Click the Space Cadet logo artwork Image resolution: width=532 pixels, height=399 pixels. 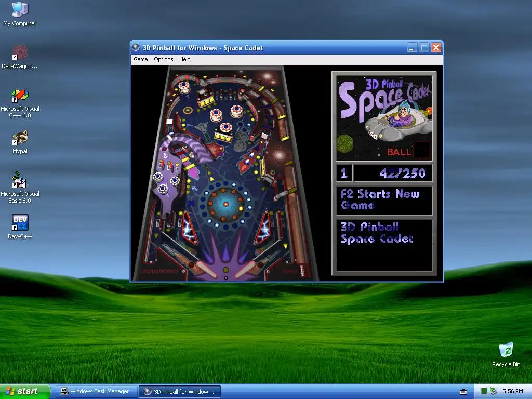click(x=384, y=118)
